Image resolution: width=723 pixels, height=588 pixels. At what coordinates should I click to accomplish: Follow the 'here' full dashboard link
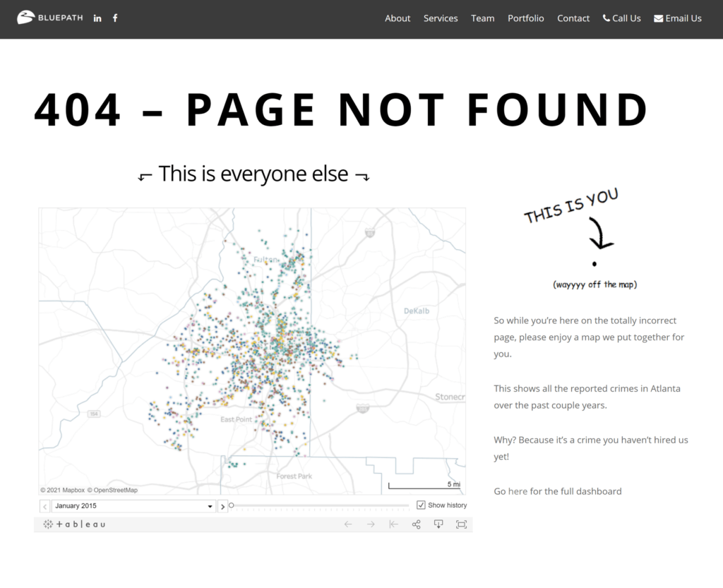click(x=518, y=491)
